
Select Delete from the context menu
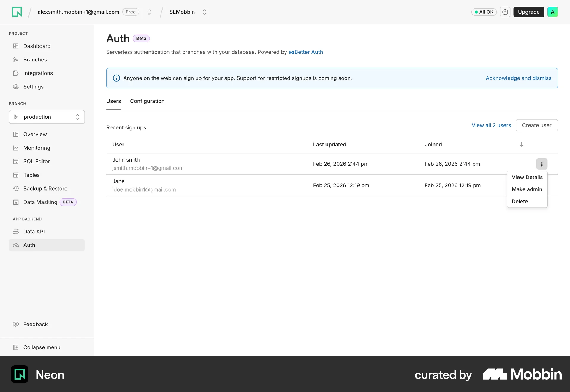(527, 201)
